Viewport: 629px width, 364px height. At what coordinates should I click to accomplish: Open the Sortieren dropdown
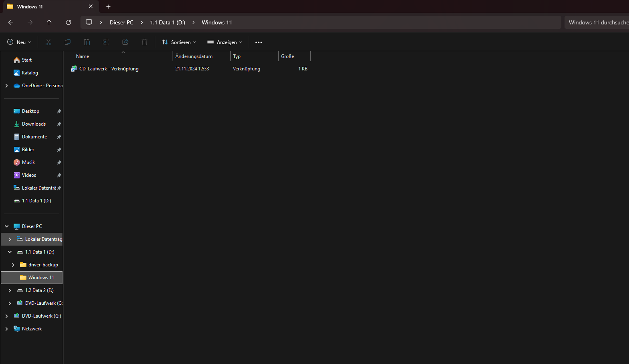tap(179, 42)
